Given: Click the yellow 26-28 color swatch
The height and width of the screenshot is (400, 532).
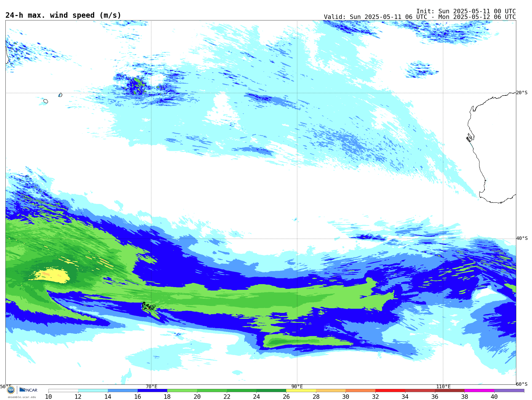Looking at the screenshot, I should pyautogui.click(x=301, y=391).
